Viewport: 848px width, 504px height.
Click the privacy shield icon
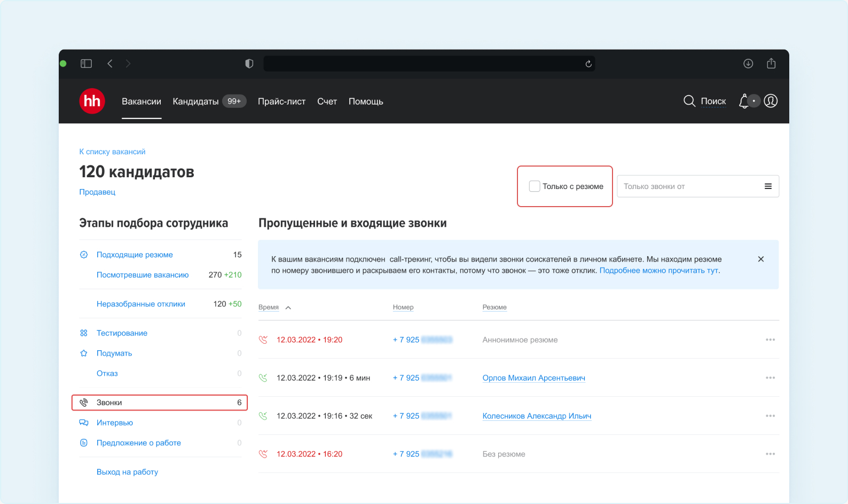[249, 64]
